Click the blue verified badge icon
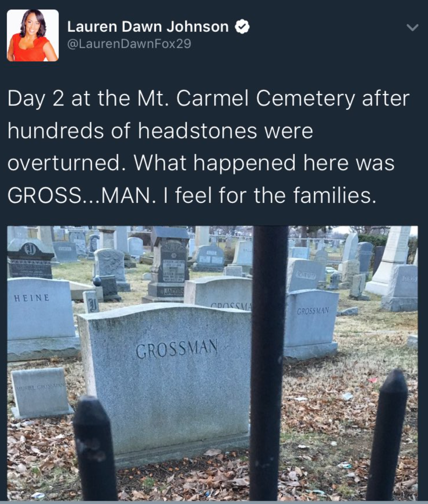Viewport: 428px width, 504px height. tap(242, 27)
